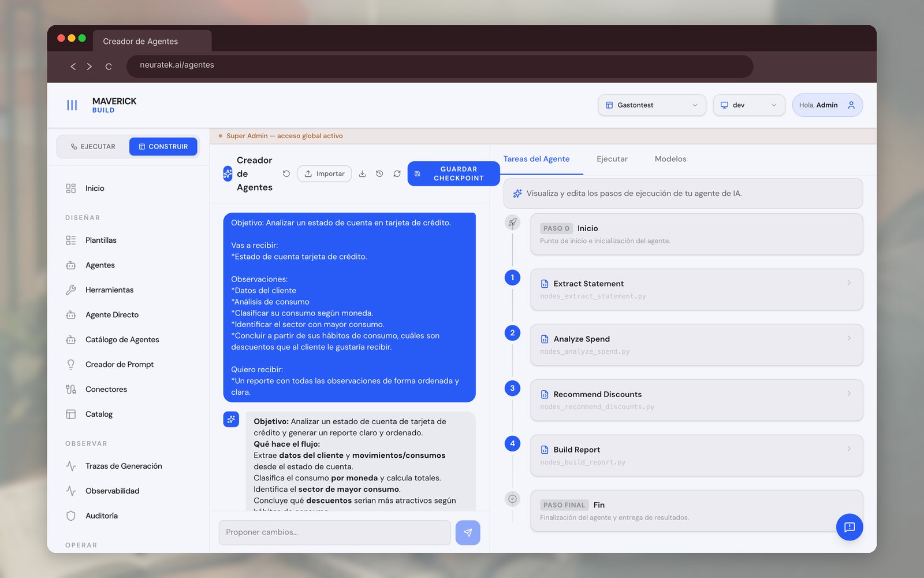Open Trazas de Generación
The image size is (924, 578).
point(124,466)
